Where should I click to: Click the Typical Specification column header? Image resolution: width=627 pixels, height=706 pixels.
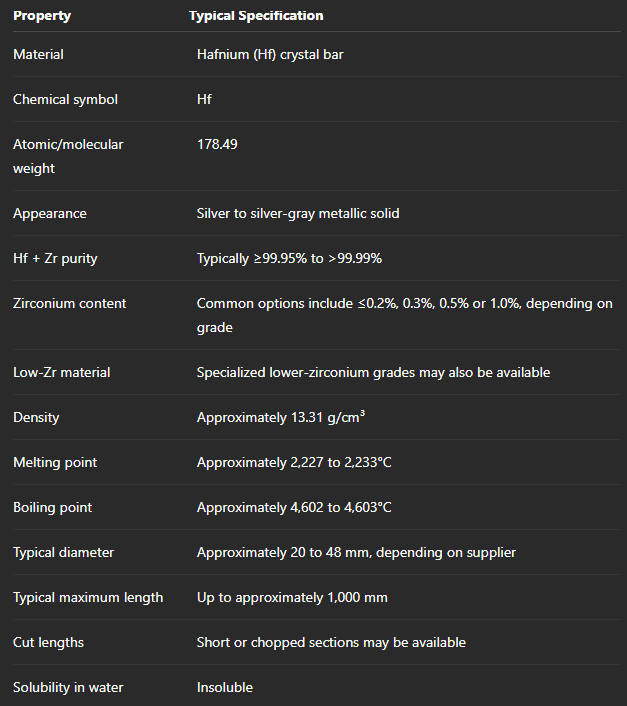tap(256, 16)
